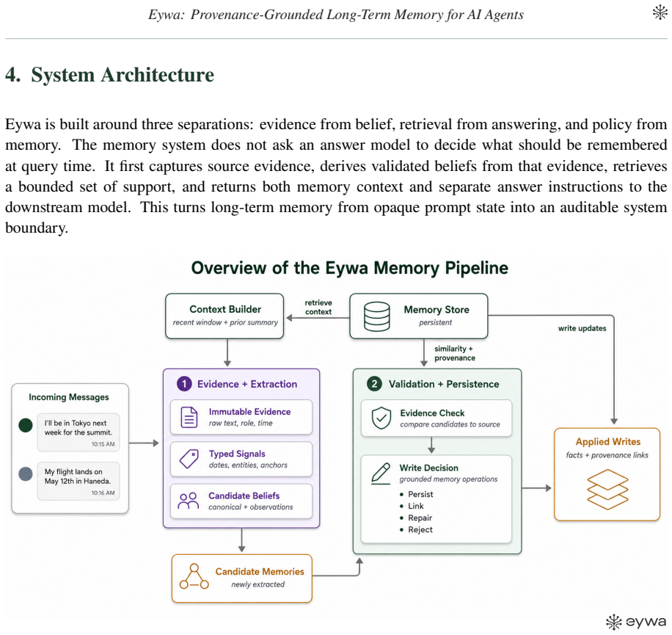Click the Memory Store database cylinder icon
The image size is (672, 635).
[x=376, y=316]
